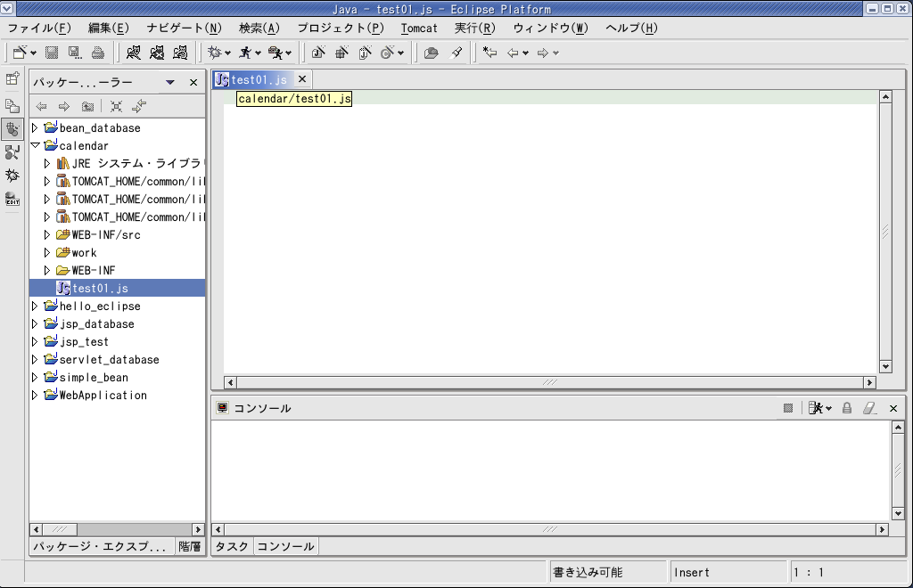
Task: Click the flashlight Search icon
Action: (x=456, y=53)
